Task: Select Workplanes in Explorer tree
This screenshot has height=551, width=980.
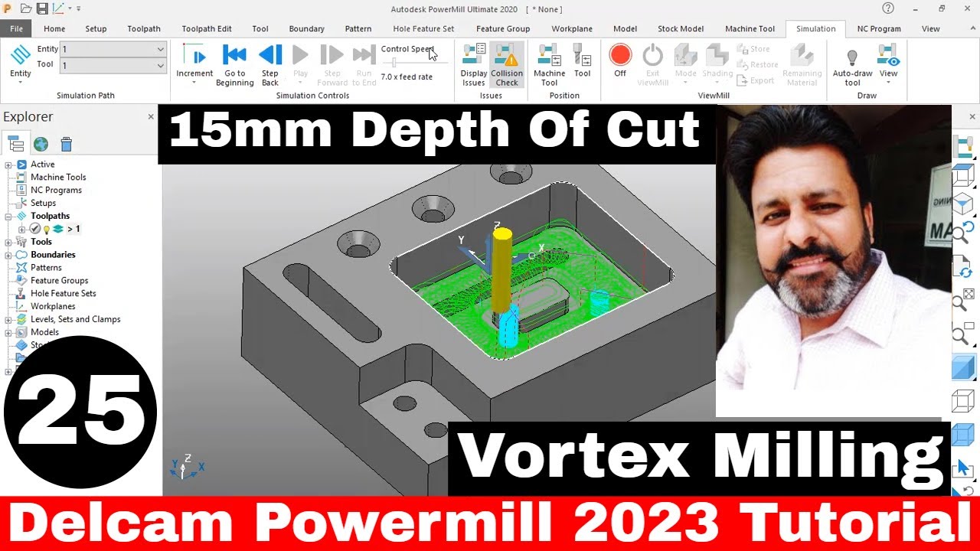Action: 53,307
